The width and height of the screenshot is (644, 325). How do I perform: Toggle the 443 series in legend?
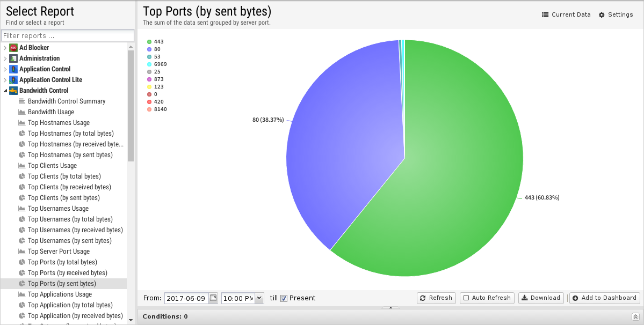(x=156, y=42)
